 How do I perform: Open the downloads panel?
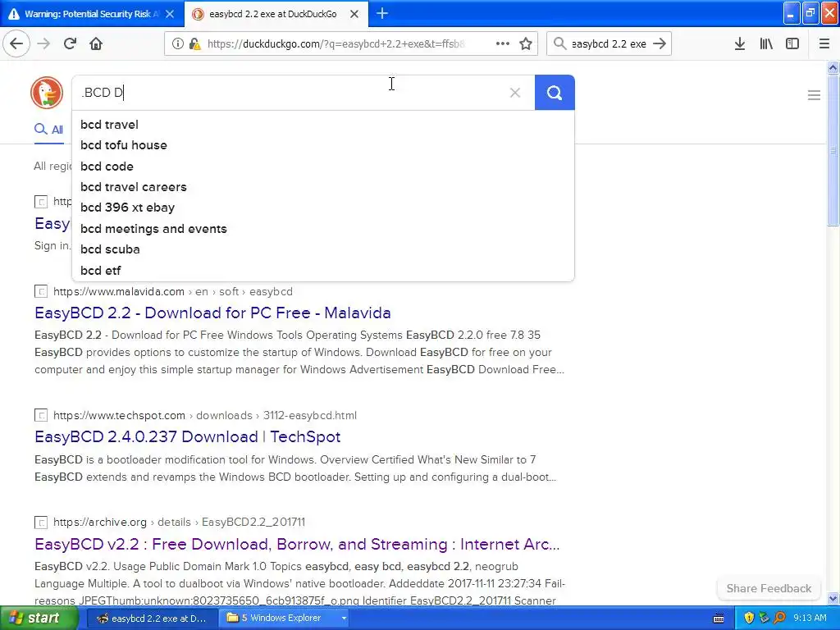click(740, 44)
